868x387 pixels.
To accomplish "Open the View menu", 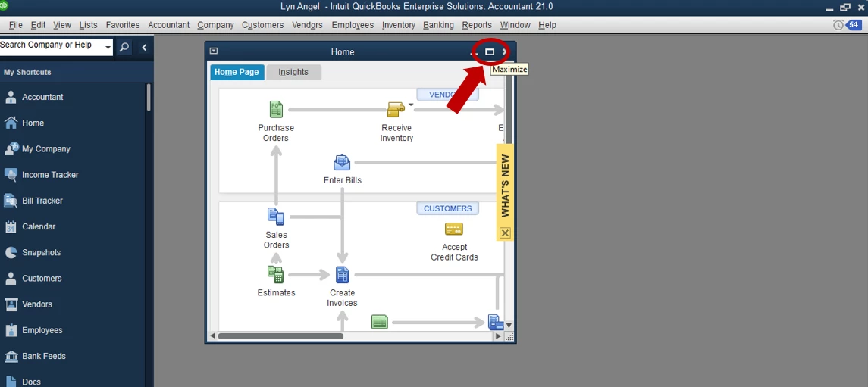I will [62, 25].
